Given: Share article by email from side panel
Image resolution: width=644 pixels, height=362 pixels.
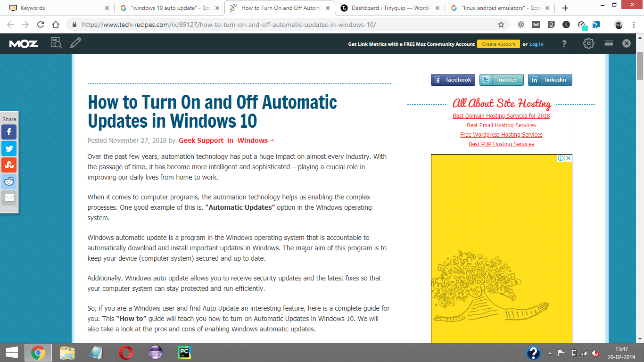Looking at the screenshot, I should point(9,197).
